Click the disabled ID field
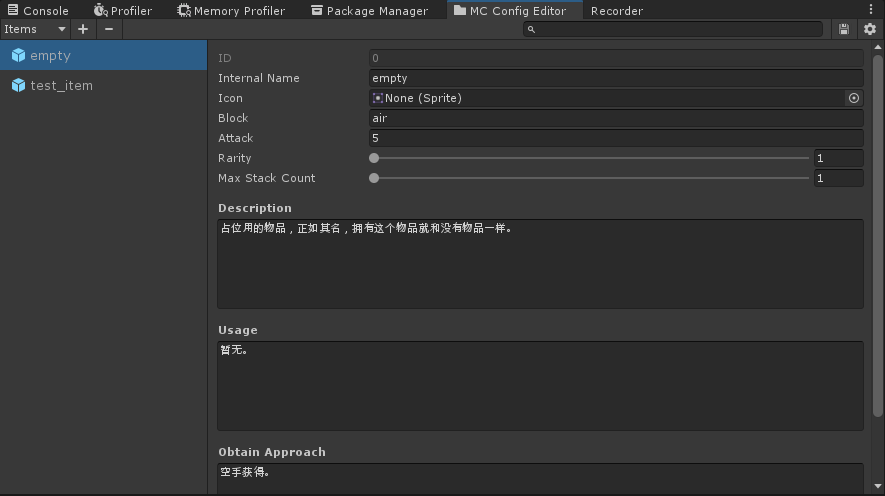The height and width of the screenshot is (496, 885). point(616,58)
